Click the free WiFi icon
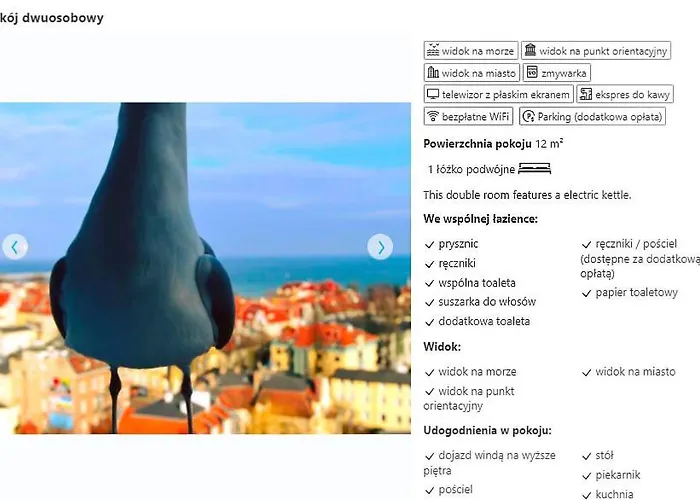700x500 pixels. point(433,117)
